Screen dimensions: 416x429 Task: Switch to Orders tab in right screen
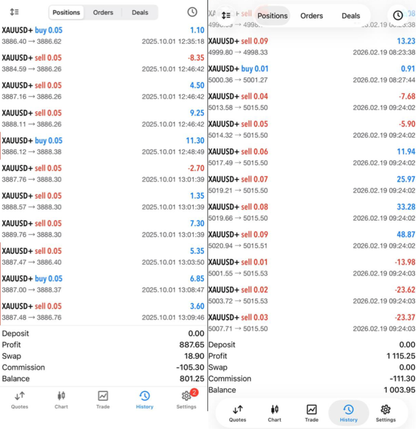(312, 16)
